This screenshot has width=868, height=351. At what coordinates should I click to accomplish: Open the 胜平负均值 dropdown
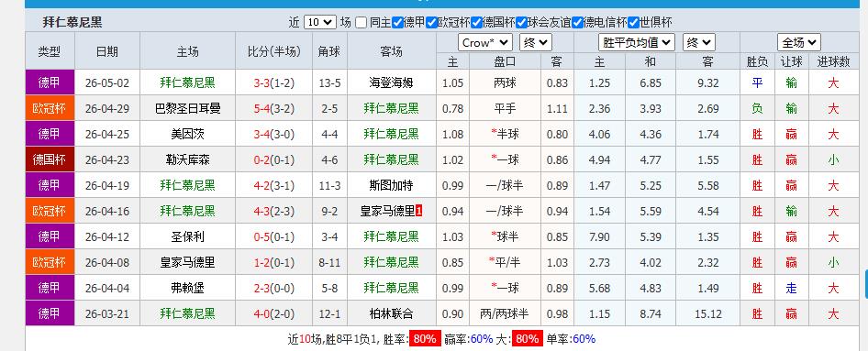pos(637,42)
